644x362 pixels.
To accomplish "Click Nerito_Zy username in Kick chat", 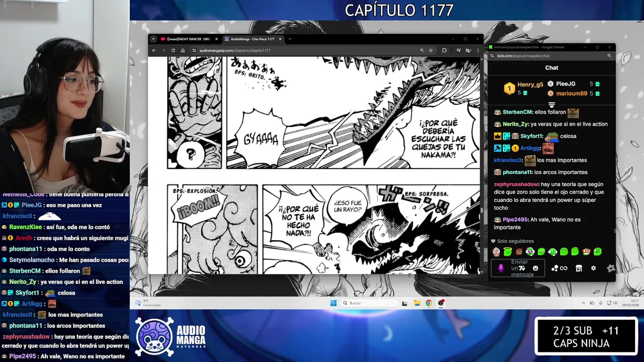I will point(515,124).
